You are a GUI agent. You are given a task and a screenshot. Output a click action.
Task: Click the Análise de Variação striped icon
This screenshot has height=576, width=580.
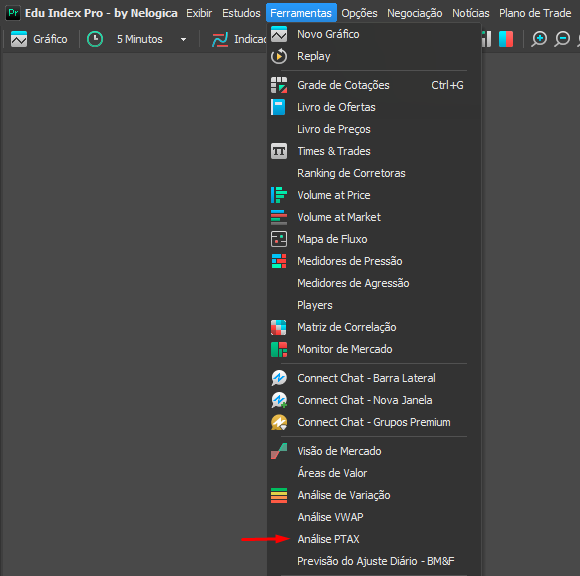279,495
